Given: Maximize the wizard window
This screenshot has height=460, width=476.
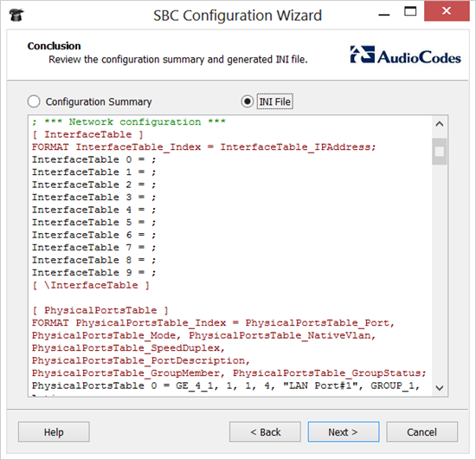Looking at the screenshot, I should pyautogui.click(x=410, y=11).
